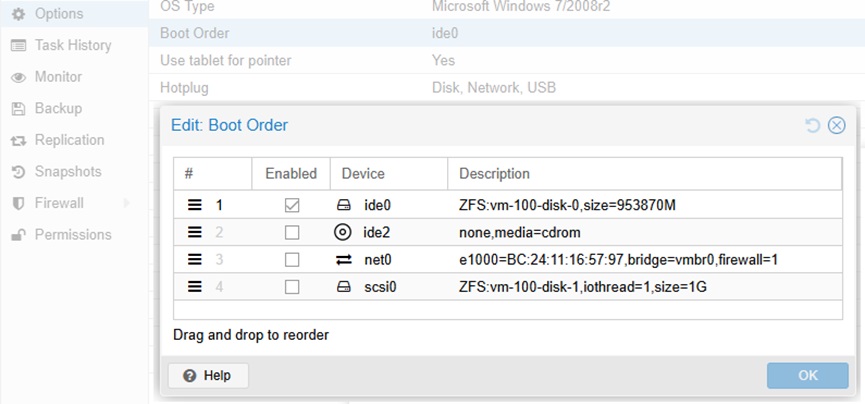Click the drag handle icon for scsi0 row
This screenshot has width=865, height=404.
pyautogui.click(x=194, y=286)
